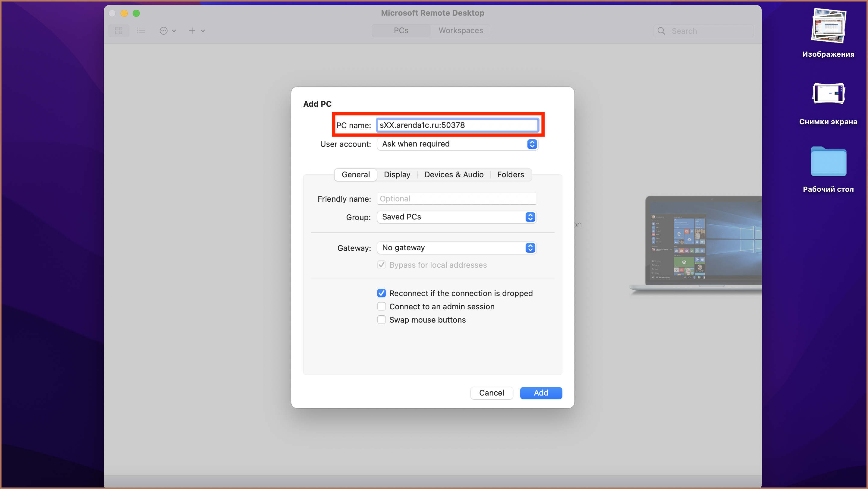Expand the Group dropdown menu
This screenshot has width=868, height=489.
(x=529, y=216)
